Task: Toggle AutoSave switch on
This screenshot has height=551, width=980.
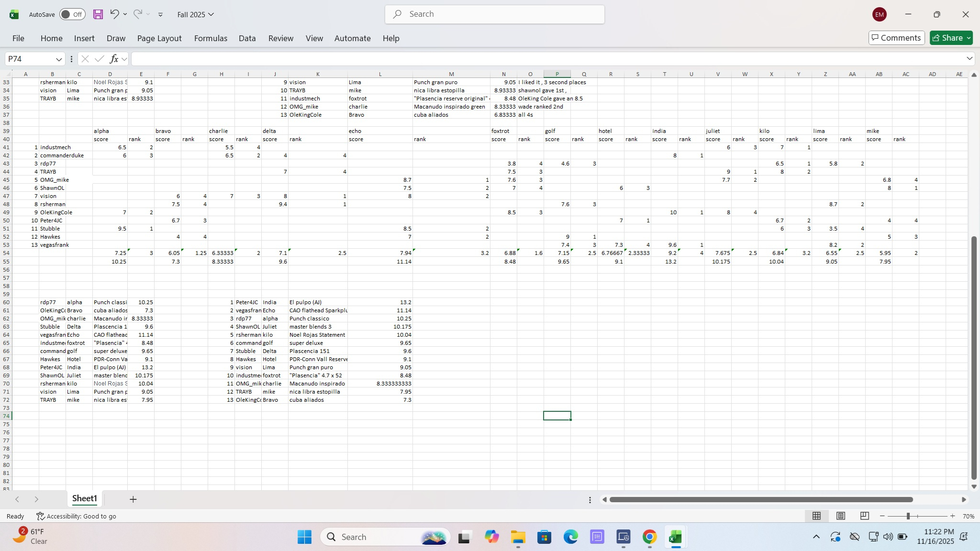Action: [72, 14]
